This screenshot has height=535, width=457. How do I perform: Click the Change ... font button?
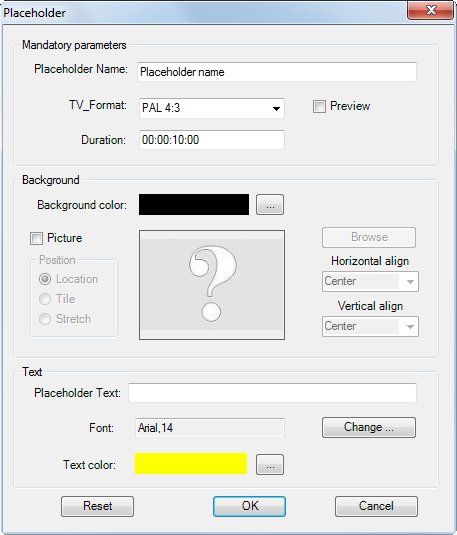tap(369, 427)
